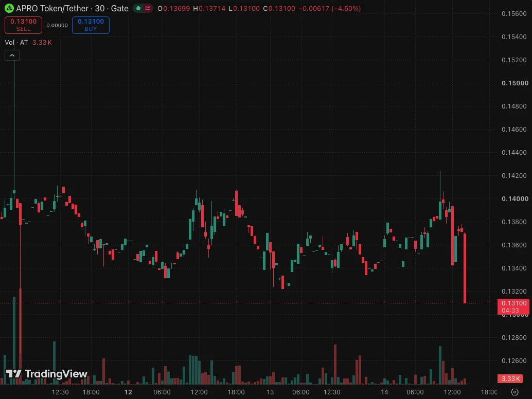Screen dimensions: 532x399
Task: Click the 0.14400 price axis label
Action: tap(514, 152)
